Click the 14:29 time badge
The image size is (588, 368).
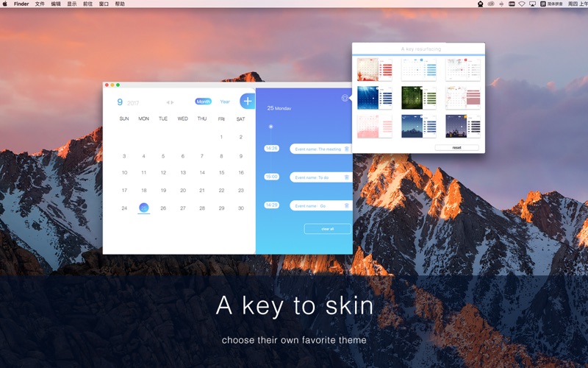click(x=271, y=205)
